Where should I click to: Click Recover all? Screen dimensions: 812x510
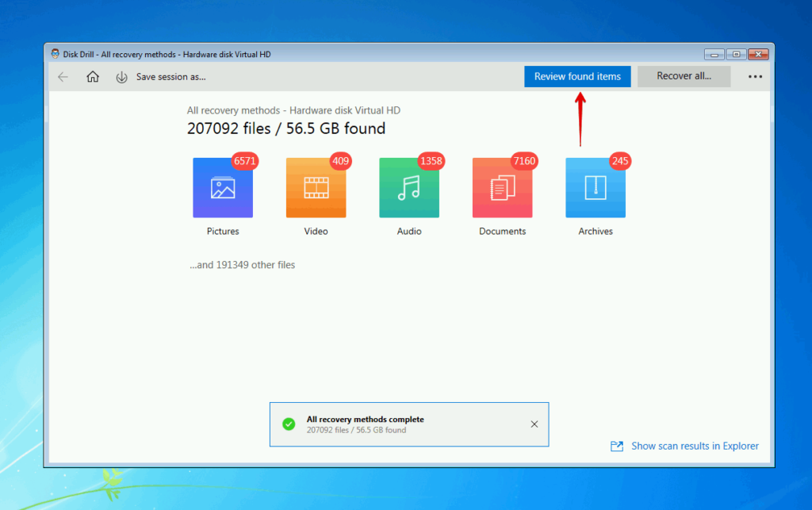point(684,76)
